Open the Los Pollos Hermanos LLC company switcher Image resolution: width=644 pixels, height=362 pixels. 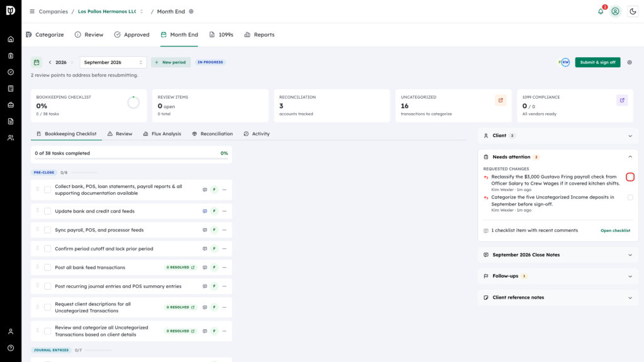(111, 11)
